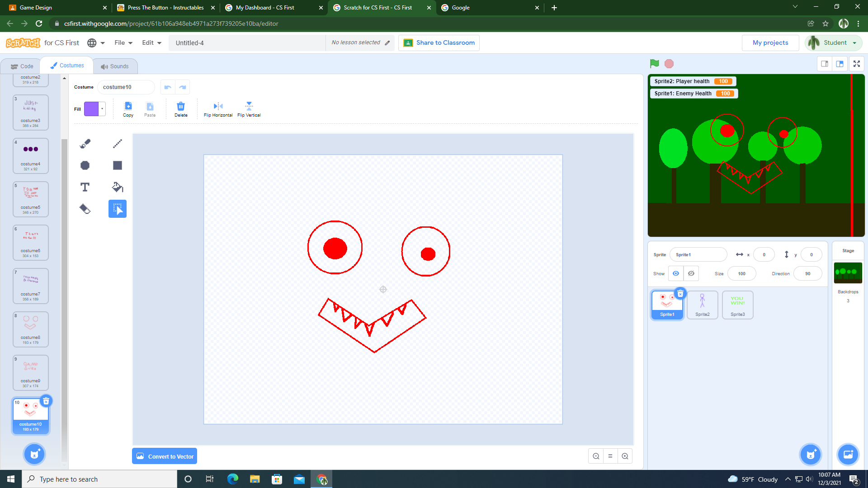Switch to the Sounds tab
This screenshot has width=868, height=488.
click(115, 66)
